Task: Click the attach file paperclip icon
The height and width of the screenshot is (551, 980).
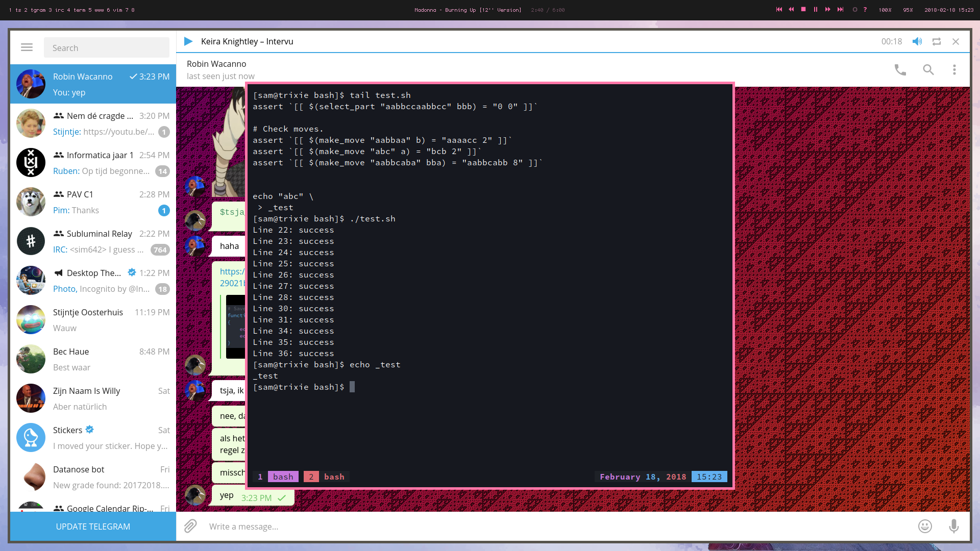Action: [190, 526]
